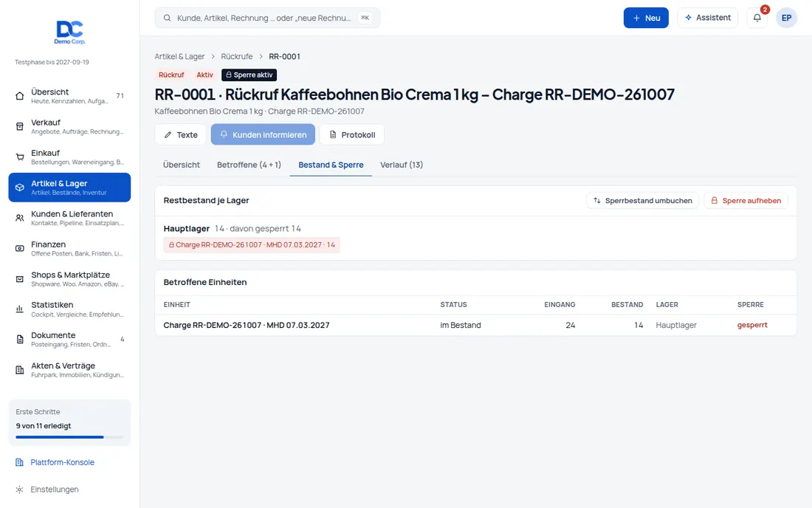Click the Verkauf archive icon
The width and height of the screenshot is (812, 508).
pyautogui.click(x=20, y=126)
